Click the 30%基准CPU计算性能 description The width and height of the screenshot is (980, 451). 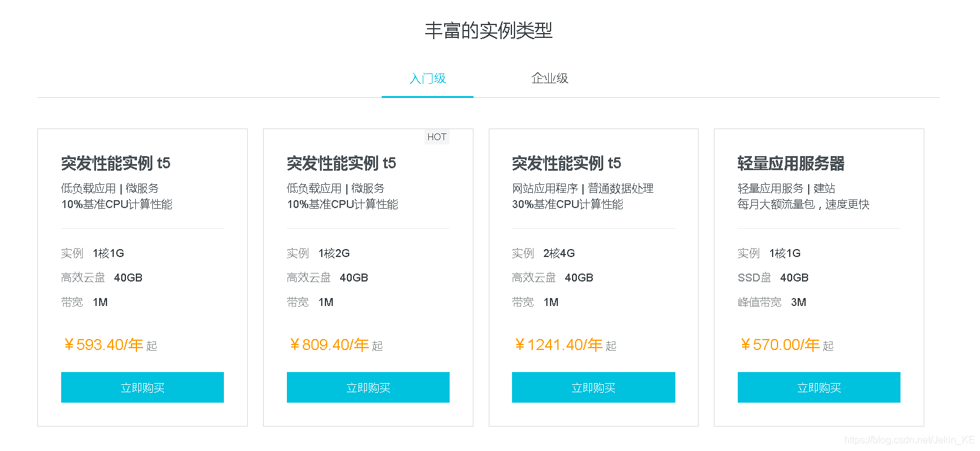(x=566, y=204)
